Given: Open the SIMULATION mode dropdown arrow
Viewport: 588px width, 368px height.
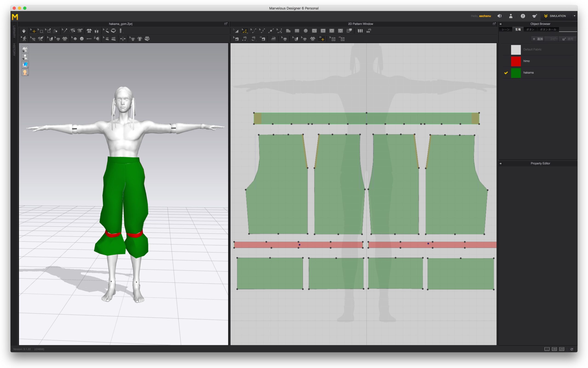Looking at the screenshot, I should pos(574,16).
